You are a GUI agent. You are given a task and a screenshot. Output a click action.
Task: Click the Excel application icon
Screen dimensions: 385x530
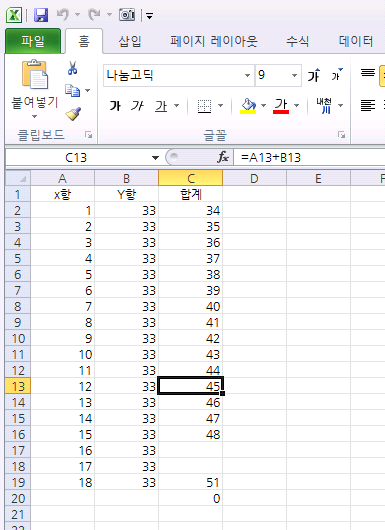[x=14, y=15]
